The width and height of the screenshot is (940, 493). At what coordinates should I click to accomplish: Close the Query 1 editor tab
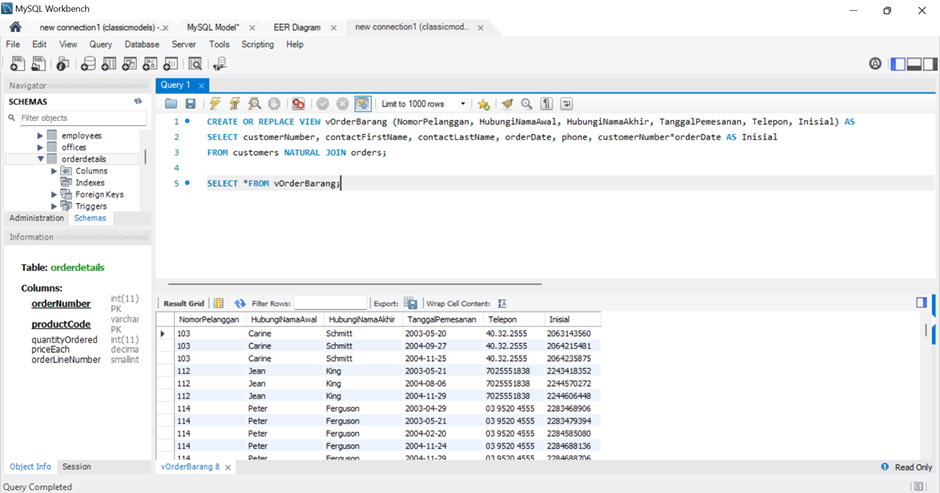tap(201, 86)
